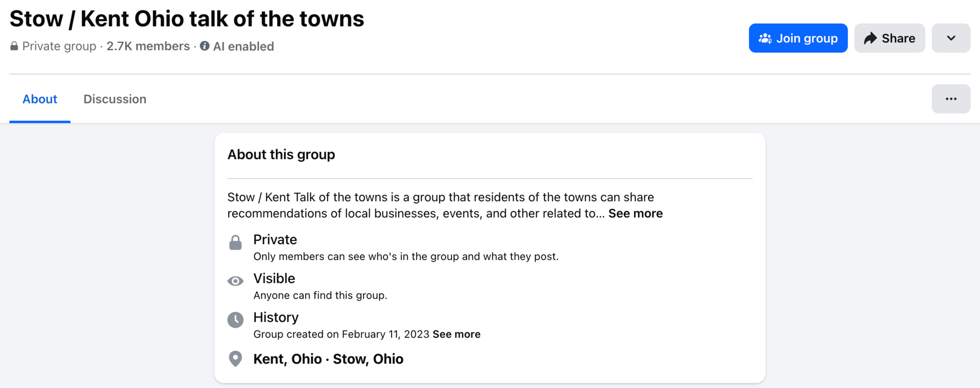Viewport: 980px width, 388px height.
Task: Click the 2.7K members count
Action: [148, 46]
